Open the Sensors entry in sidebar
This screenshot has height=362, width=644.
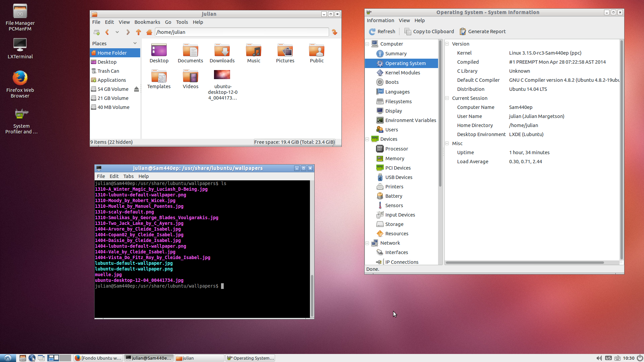tap(394, 205)
